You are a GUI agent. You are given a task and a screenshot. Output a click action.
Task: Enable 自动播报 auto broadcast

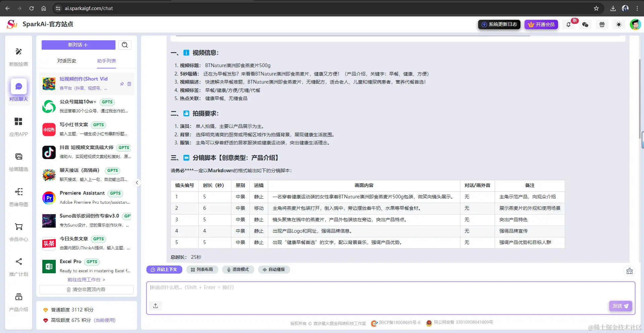tap(274, 269)
